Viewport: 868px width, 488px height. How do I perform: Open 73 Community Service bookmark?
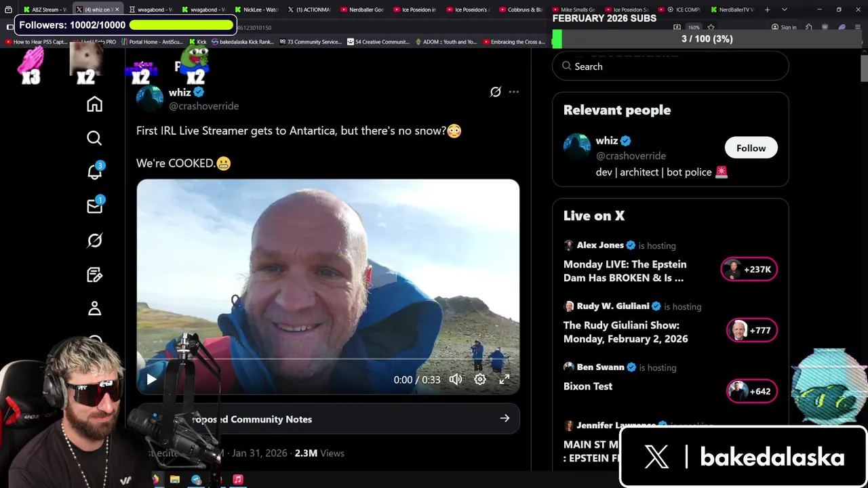310,42
